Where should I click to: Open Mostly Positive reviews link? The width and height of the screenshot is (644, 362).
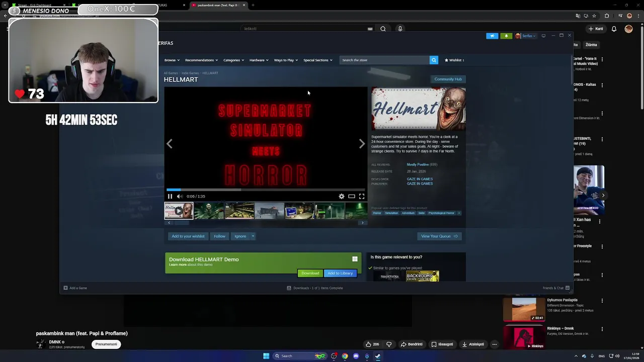pyautogui.click(x=418, y=164)
